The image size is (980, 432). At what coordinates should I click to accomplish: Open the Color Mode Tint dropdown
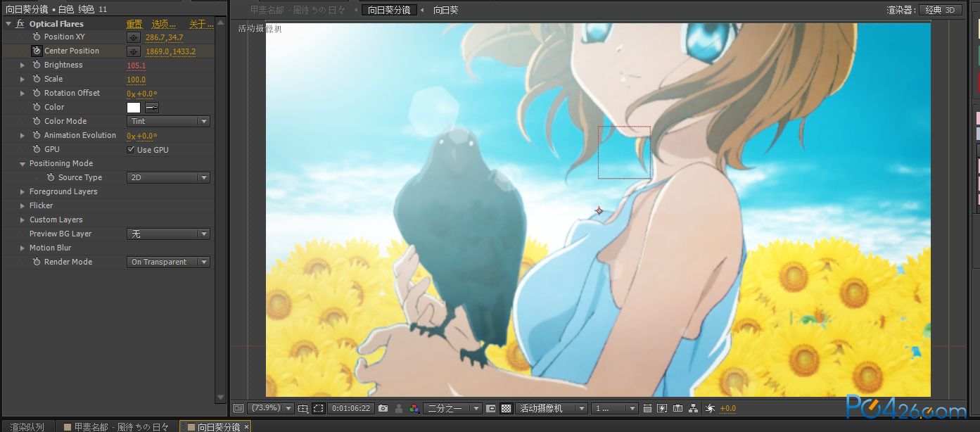pos(168,121)
